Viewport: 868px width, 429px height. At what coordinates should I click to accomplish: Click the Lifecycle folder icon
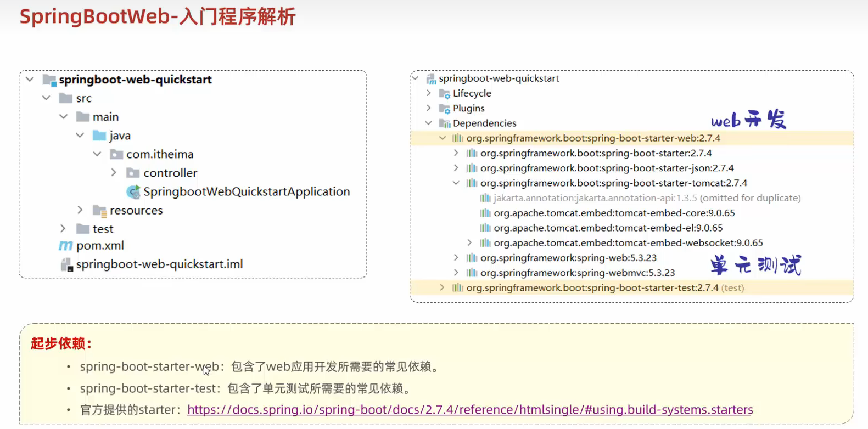[x=444, y=94]
